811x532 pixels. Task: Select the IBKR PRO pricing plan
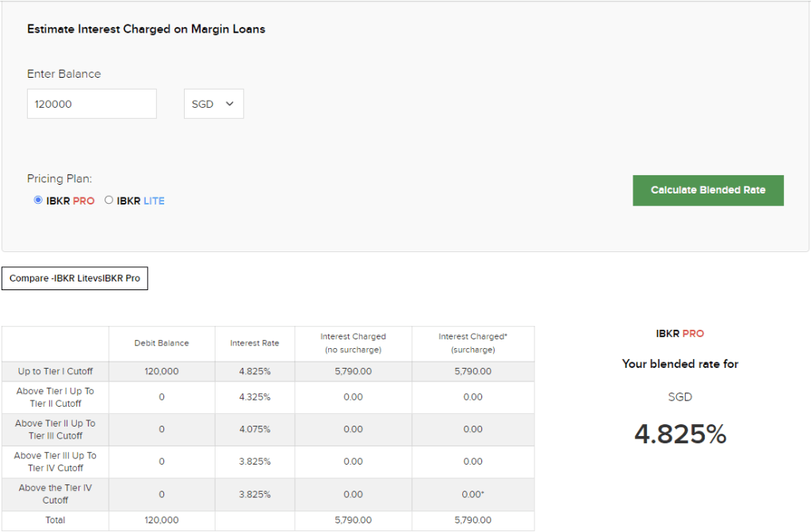click(x=38, y=201)
